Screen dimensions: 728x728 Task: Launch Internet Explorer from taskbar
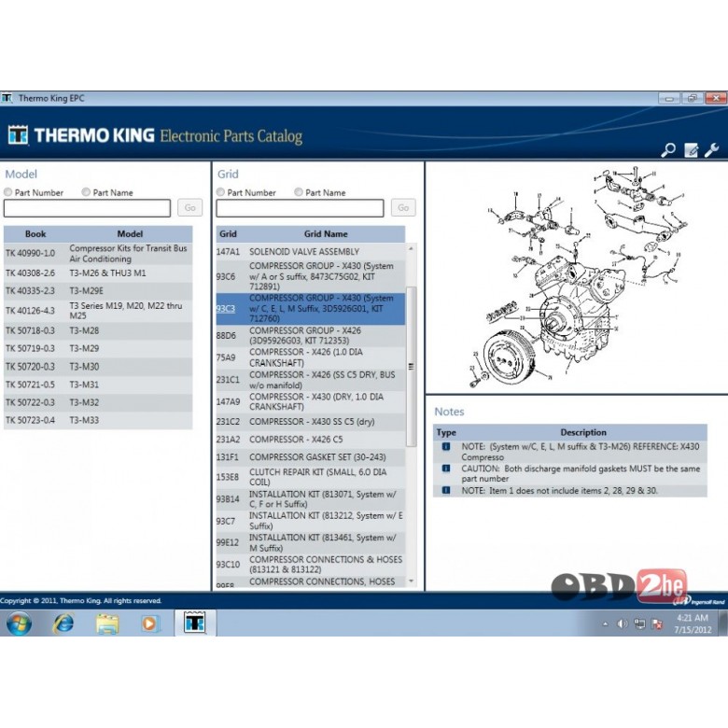click(63, 623)
